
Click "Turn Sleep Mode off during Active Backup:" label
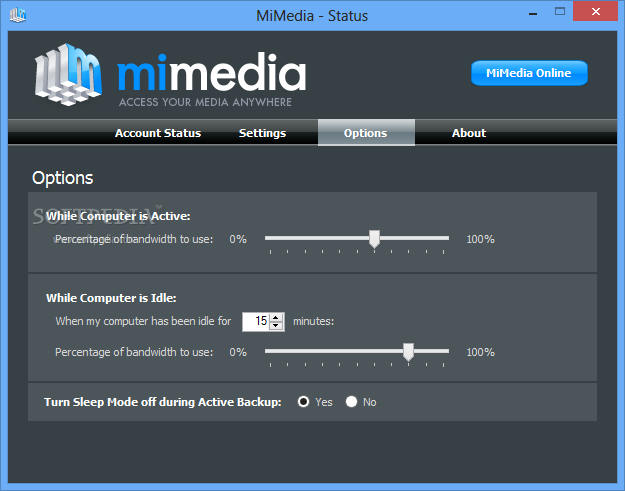tap(163, 402)
